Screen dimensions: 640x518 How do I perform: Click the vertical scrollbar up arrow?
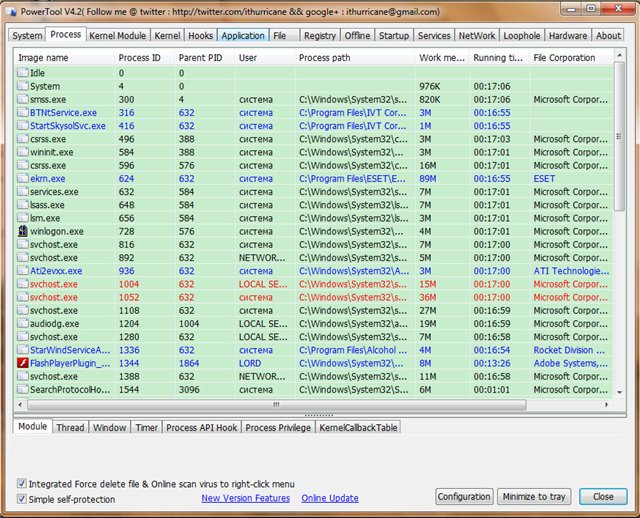point(619,55)
